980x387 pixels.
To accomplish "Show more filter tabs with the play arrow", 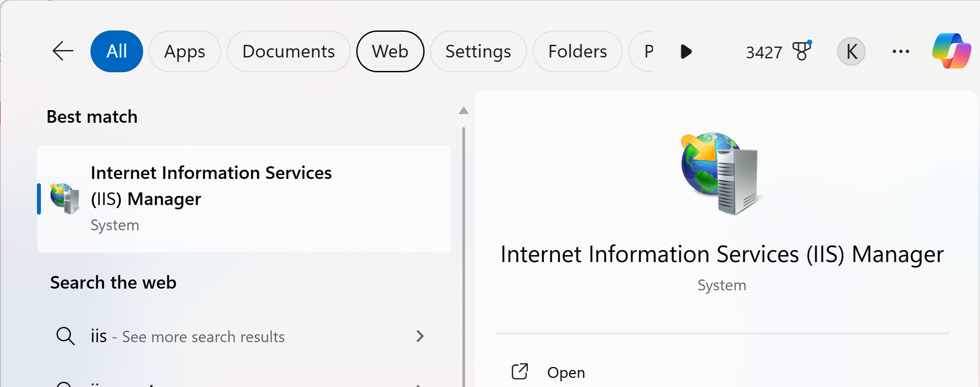I will click(x=686, y=51).
